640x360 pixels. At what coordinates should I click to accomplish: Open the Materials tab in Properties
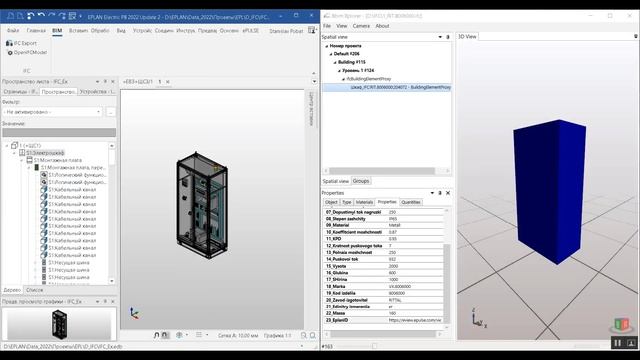pos(364,202)
